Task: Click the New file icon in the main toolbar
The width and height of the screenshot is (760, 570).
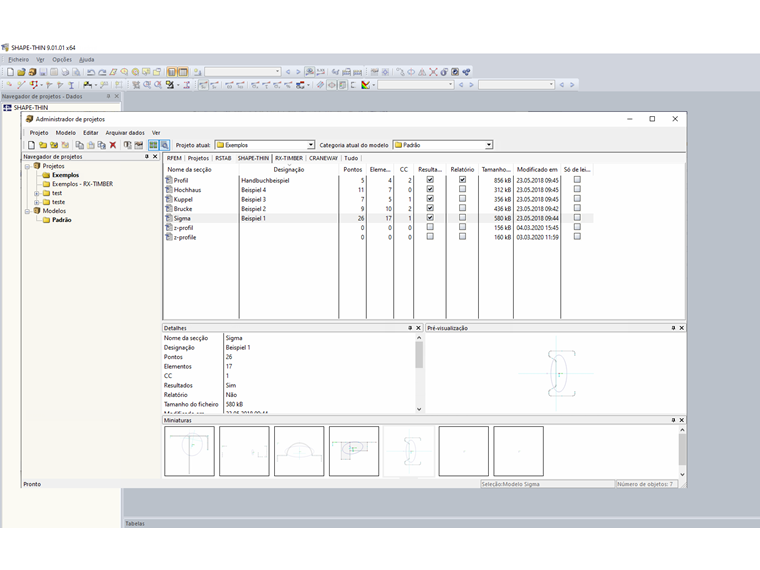Action: [10, 72]
